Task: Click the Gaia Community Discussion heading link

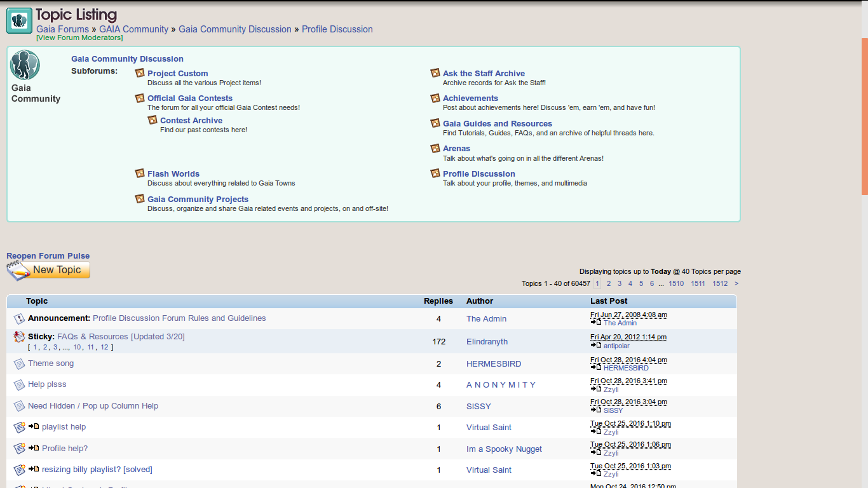Action: pyautogui.click(x=127, y=59)
